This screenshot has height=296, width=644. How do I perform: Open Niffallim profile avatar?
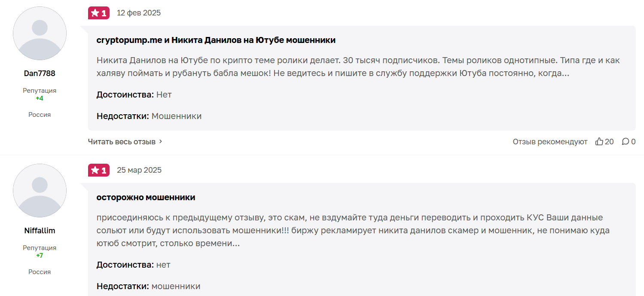[x=40, y=191]
